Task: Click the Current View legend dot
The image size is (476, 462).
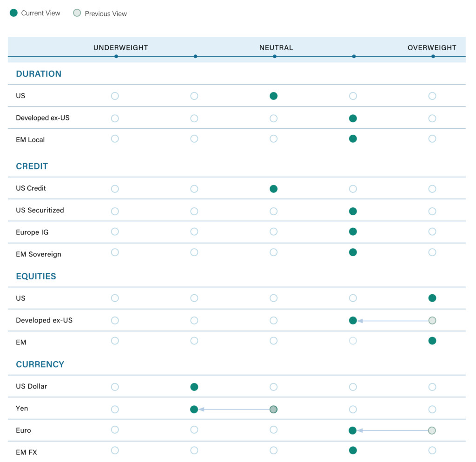Action: coord(13,13)
